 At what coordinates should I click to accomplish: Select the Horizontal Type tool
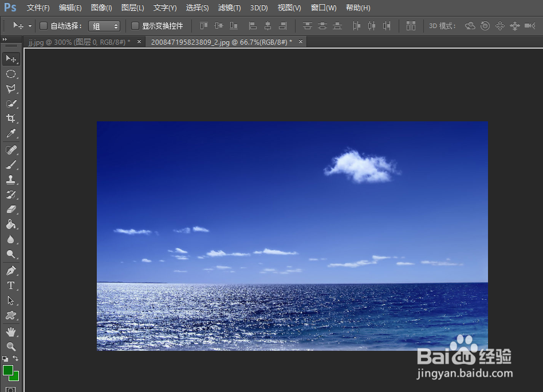tap(11, 286)
